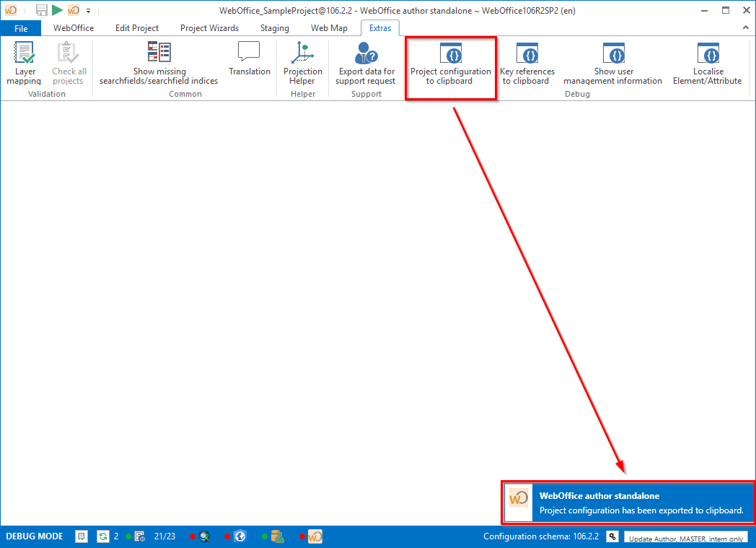Image resolution: width=756 pixels, height=548 pixels.
Task: Copy Key references to clipboard
Action: point(527,65)
